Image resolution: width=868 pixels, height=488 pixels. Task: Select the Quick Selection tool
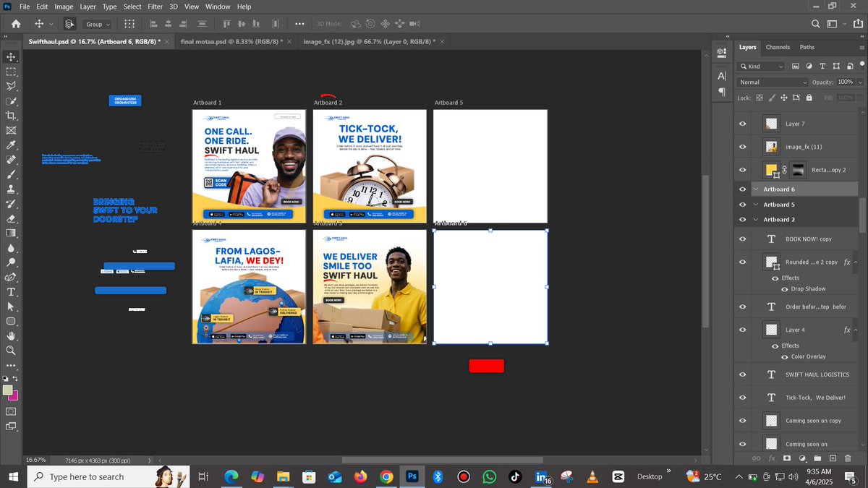[11, 101]
